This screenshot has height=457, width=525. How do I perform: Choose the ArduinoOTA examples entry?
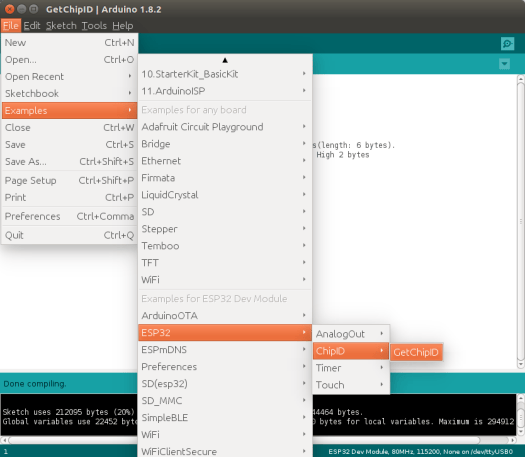click(x=225, y=316)
